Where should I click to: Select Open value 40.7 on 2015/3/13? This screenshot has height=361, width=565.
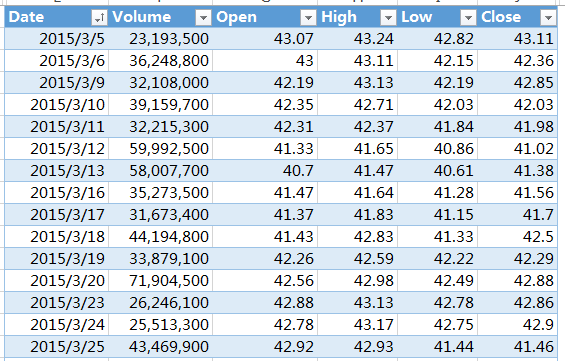tap(265, 170)
